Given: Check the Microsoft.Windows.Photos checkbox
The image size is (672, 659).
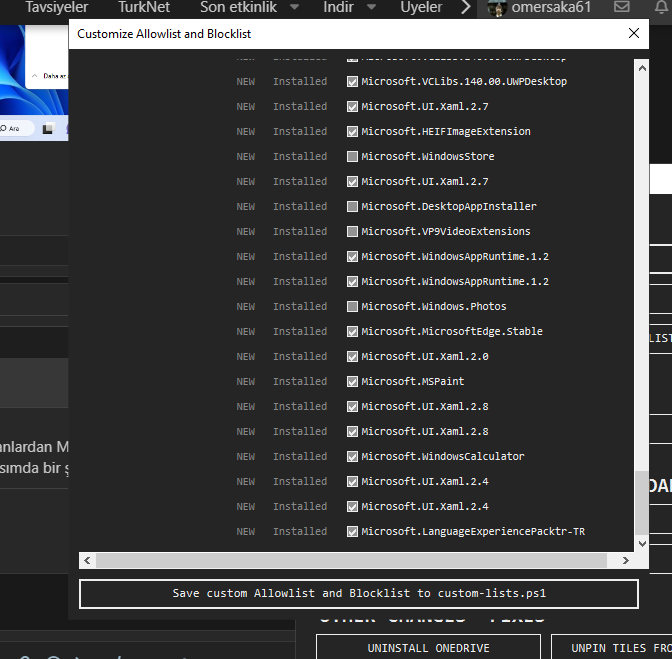Looking at the screenshot, I should [x=352, y=306].
